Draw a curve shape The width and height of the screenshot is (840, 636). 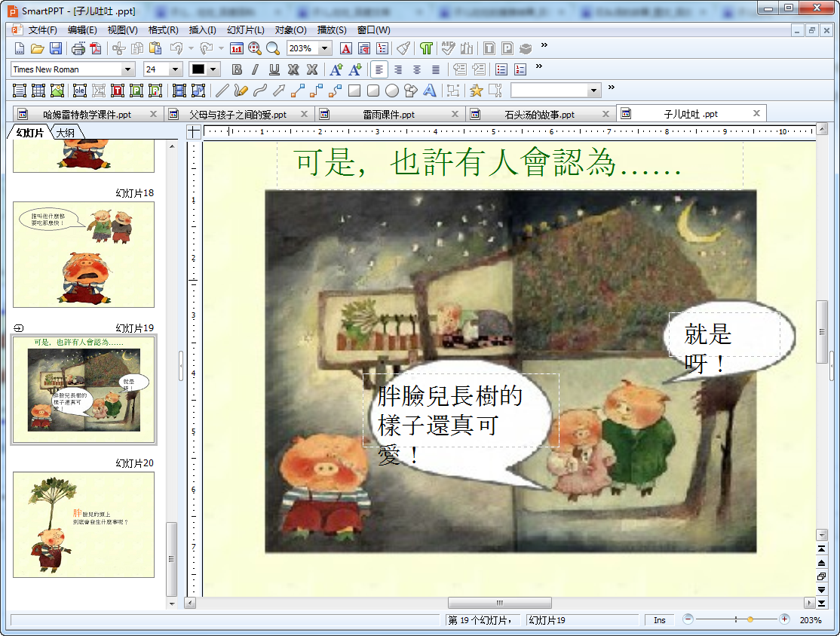coord(260,91)
